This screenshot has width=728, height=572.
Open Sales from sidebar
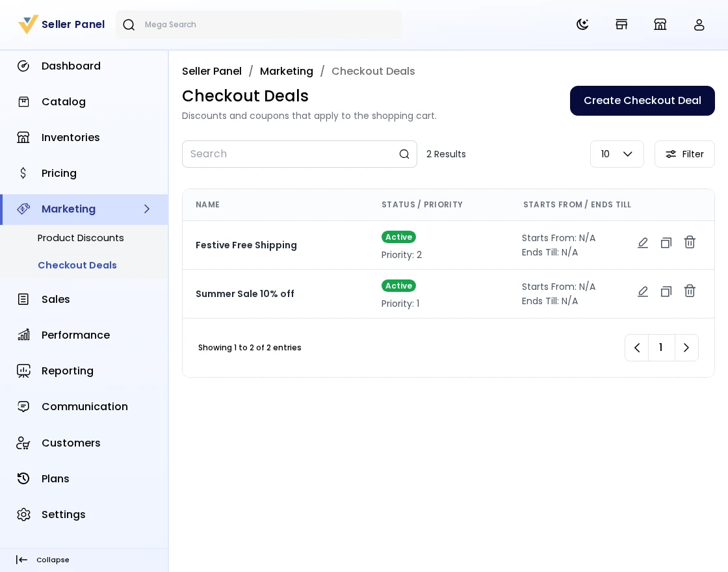pos(84,300)
